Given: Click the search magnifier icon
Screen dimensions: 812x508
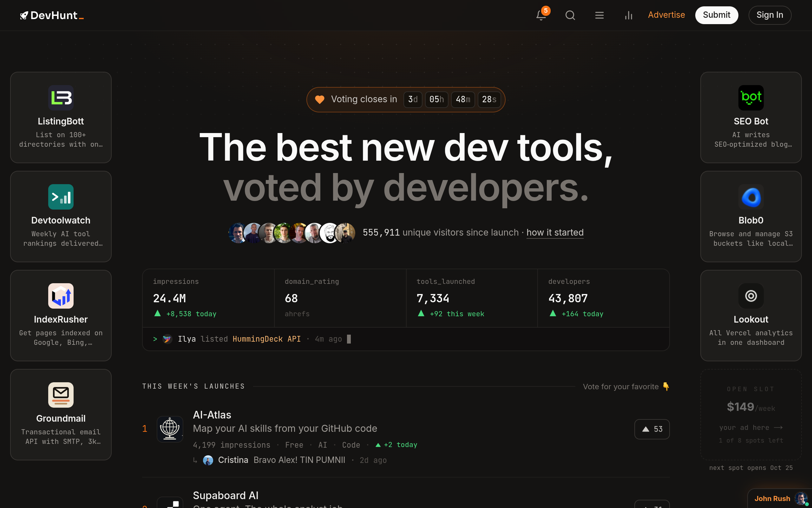Looking at the screenshot, I should point(570,15).
